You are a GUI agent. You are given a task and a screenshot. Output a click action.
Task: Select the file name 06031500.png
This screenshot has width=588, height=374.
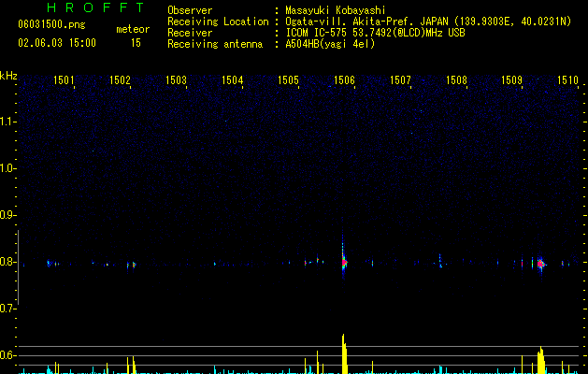(x=51, y=25)
